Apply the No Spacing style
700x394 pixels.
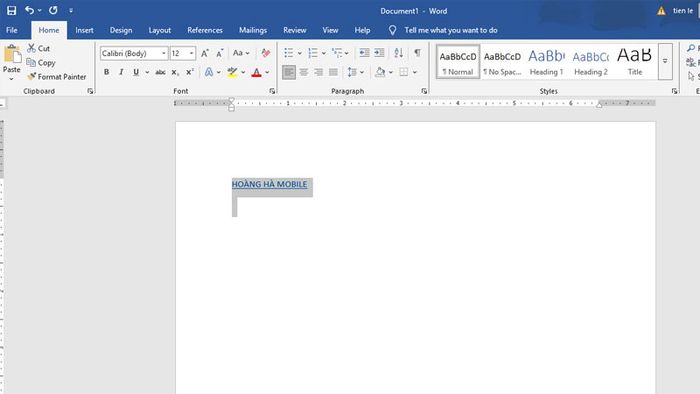[x=502, y=62]
